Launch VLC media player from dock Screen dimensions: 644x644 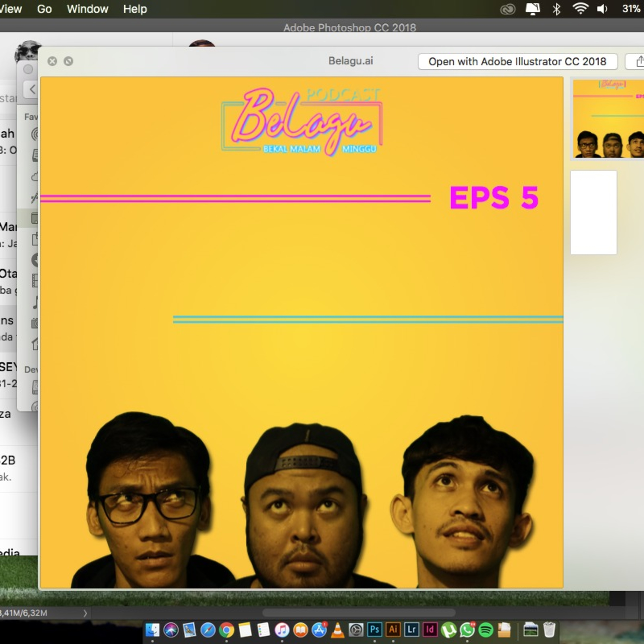(337, 630)
